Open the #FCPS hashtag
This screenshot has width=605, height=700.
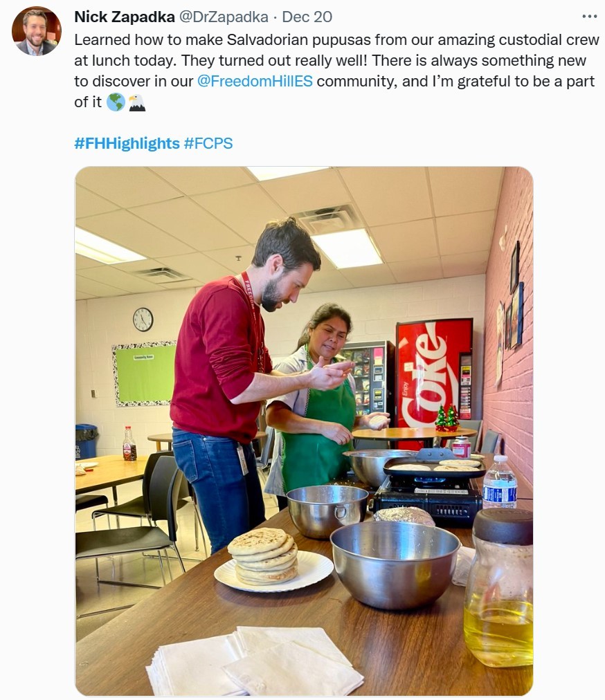tap(208, 143)
